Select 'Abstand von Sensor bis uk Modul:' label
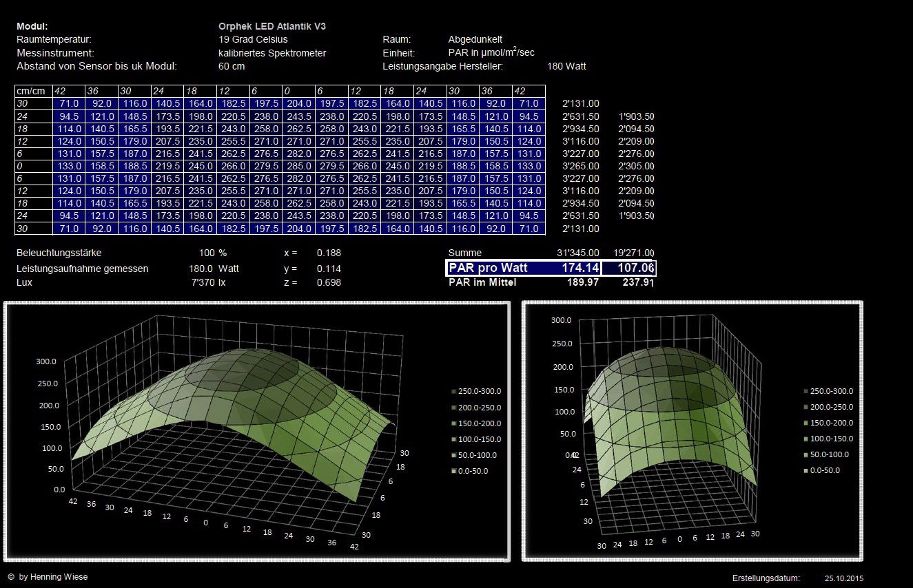Viewport: 913px width, 588px height. [96, 67]
